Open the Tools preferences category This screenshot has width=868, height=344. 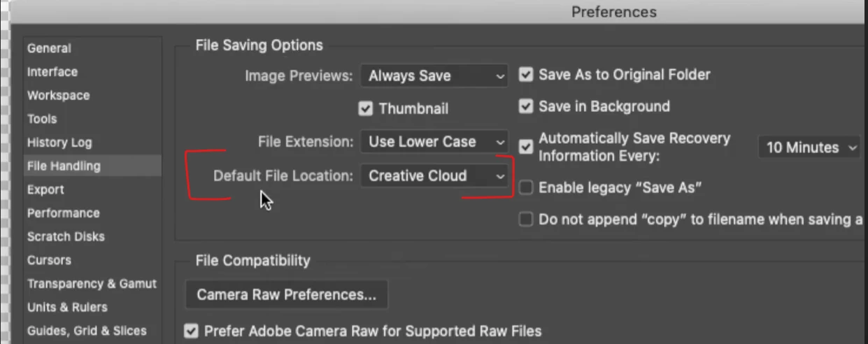[x=42, y=119]
